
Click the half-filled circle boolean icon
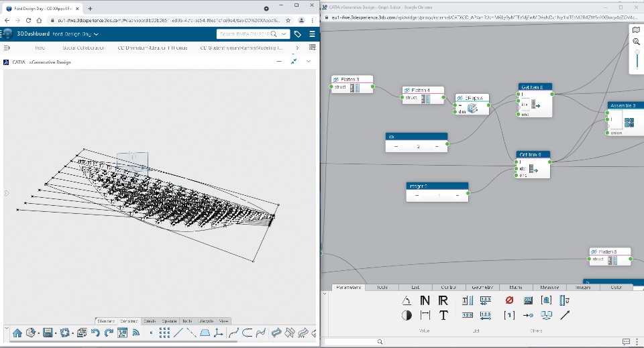(x=407, y=315)
